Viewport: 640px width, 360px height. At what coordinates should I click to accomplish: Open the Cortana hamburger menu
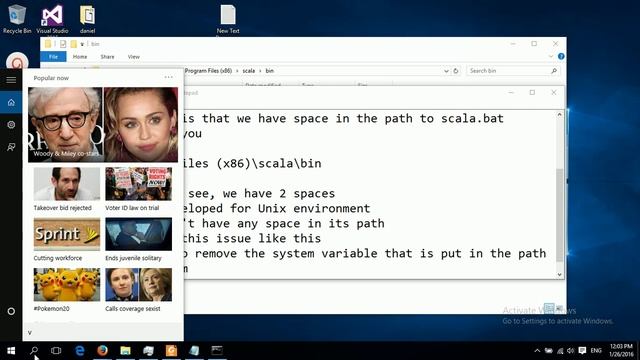tap(11, 80)
